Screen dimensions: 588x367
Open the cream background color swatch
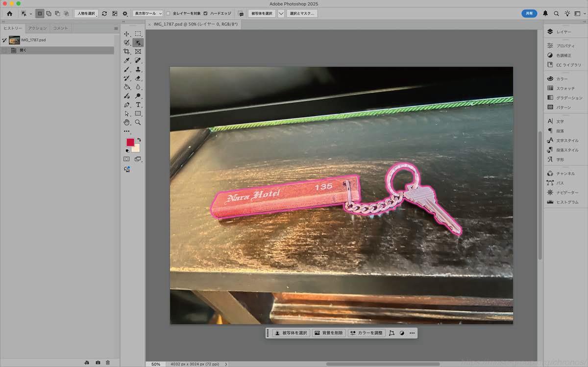[x=137, y=149]
